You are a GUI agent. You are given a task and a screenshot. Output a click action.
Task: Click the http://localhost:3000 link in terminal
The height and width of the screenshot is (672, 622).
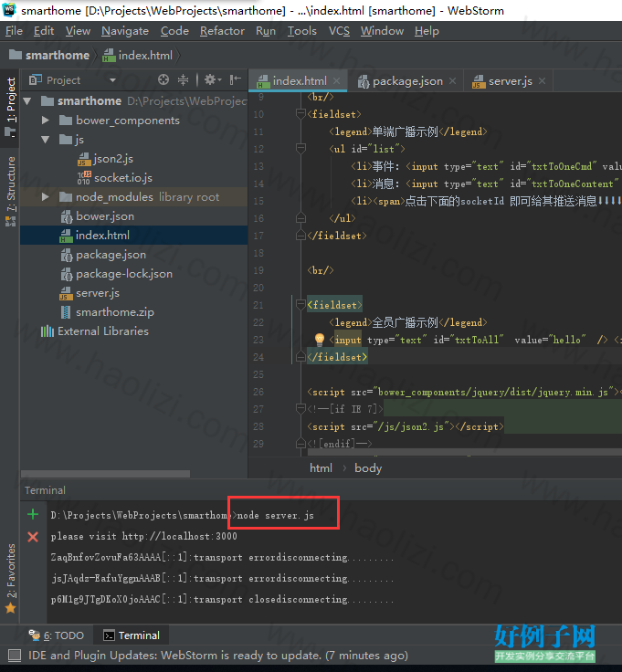[x=179, y=536]
